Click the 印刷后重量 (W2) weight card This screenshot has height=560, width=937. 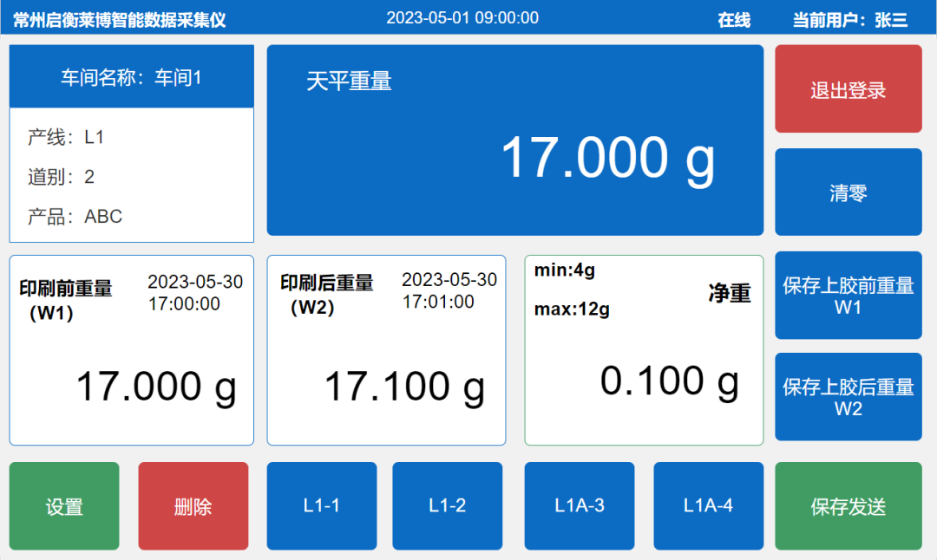click(386, 350)
